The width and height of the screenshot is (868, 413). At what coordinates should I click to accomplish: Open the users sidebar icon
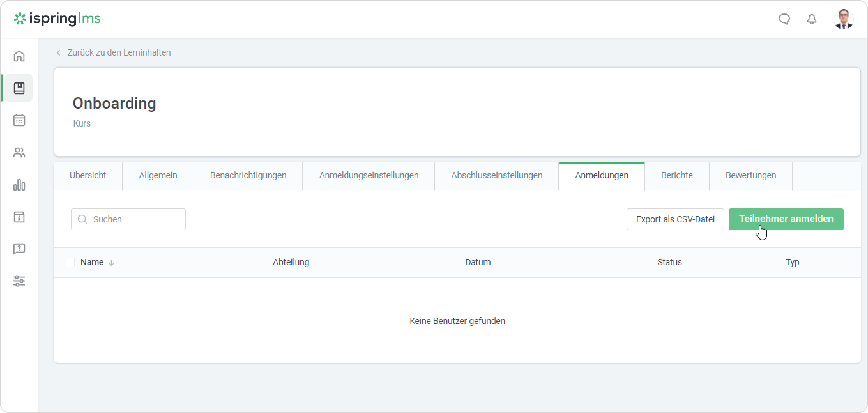click(19, 152)
